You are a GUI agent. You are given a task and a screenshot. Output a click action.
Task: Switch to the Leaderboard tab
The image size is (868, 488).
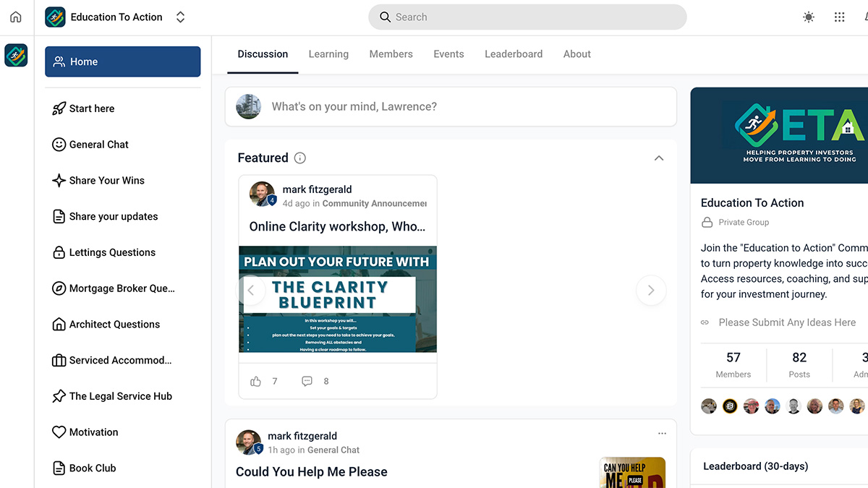point(514,53)
